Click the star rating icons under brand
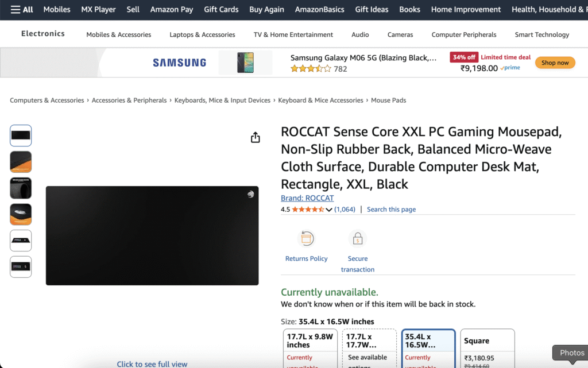 pyautogui.click(x=308, y=210)
